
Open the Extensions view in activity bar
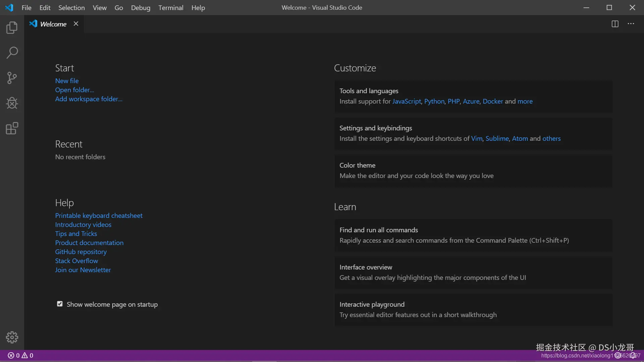tap(12, 128)
